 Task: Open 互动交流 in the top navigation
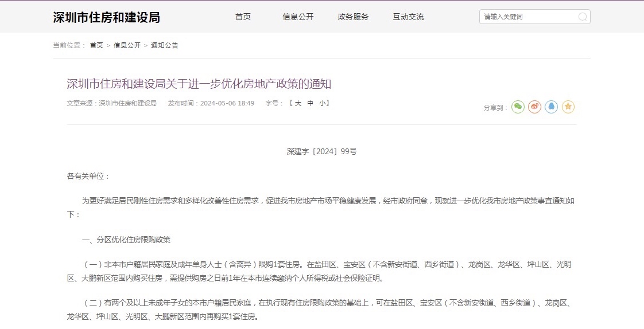coord(408,17)
